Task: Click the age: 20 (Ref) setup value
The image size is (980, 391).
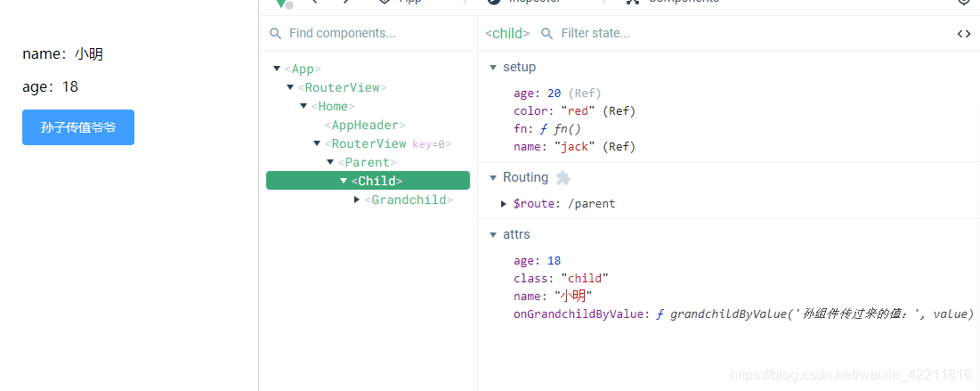Action: pos(557,94)
